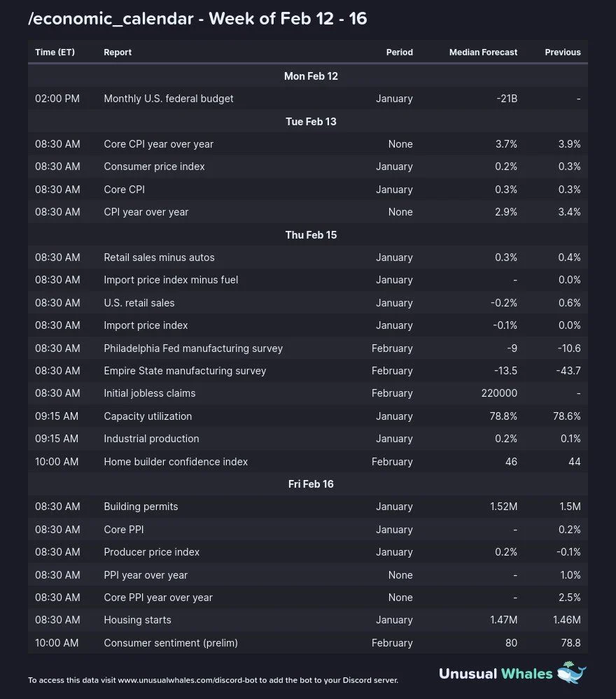Select the Initial jobless claims report name
The height and width of the screenshot is (699, 616).
[x=150, y=393]
